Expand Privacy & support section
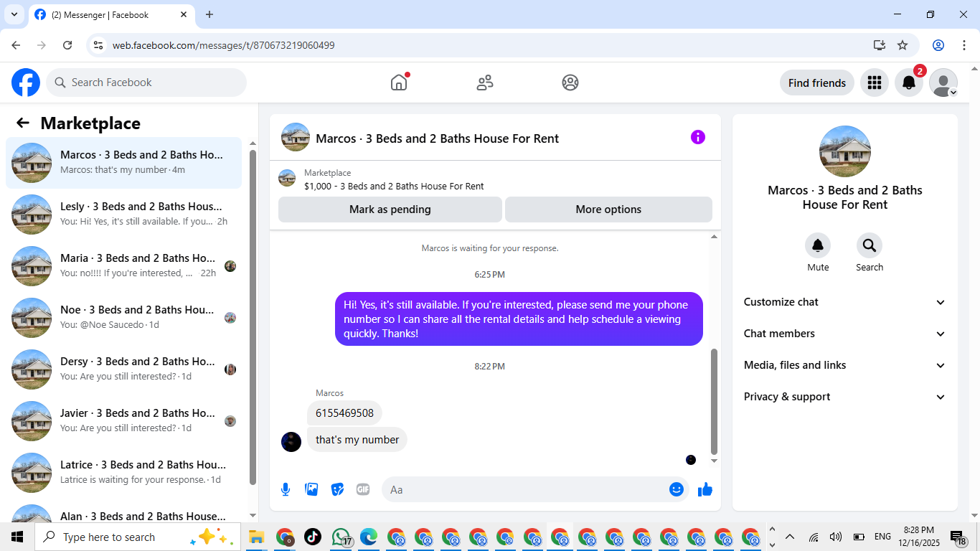Image resolution: width=980 pixels, height=551 pixels. [845, 397]
